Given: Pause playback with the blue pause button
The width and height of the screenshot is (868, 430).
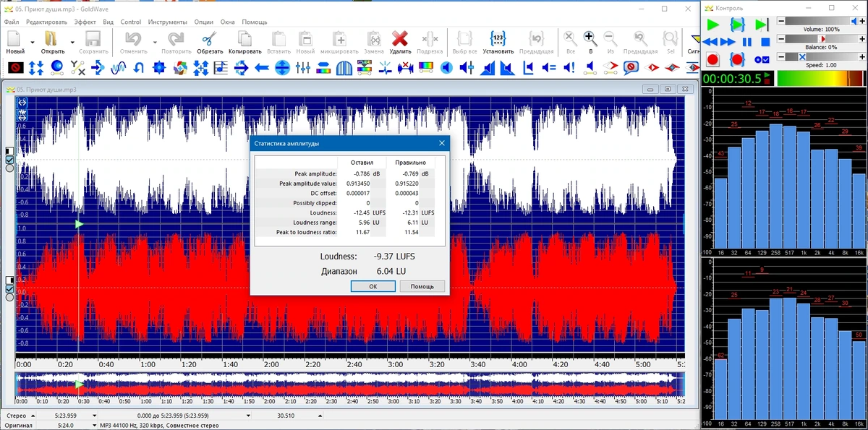Looking at the screenshot, I should [x=746, y=42].
